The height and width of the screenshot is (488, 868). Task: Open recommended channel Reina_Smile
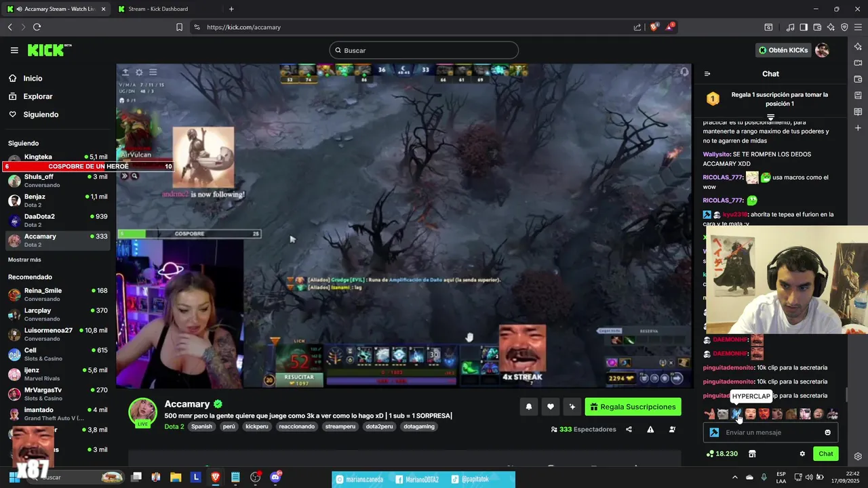tap(58, 294)
